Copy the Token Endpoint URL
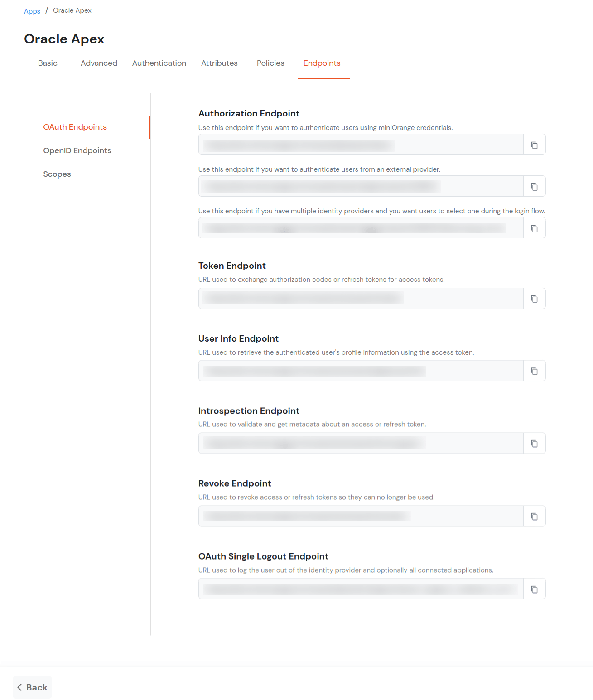The width and height of the screenshot is (593, 700). (534, 299)
